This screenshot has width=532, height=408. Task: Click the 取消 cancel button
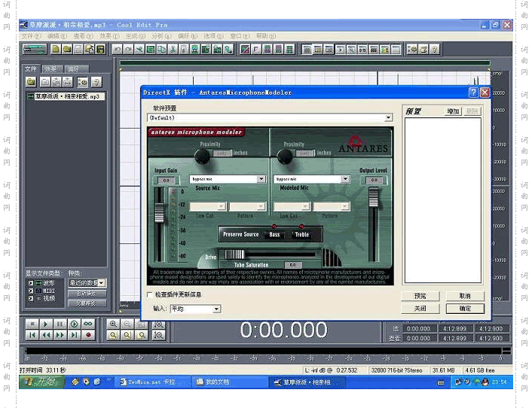pyautogui.click(x=465, y=296)
